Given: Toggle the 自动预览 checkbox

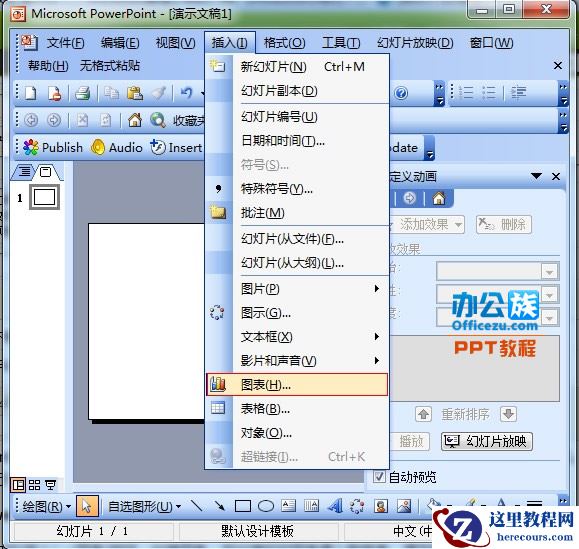Looking at the screenshot, I should point(378,477).
